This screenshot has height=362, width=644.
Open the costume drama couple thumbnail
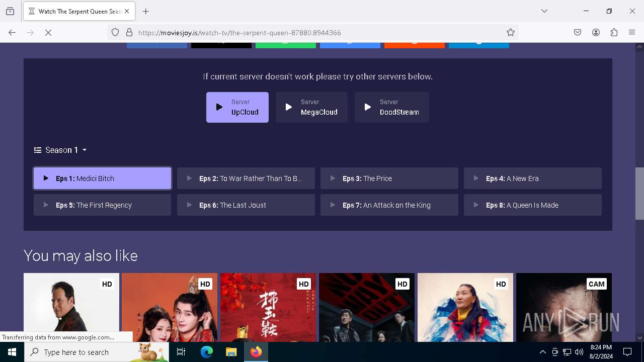pos(170,307)
